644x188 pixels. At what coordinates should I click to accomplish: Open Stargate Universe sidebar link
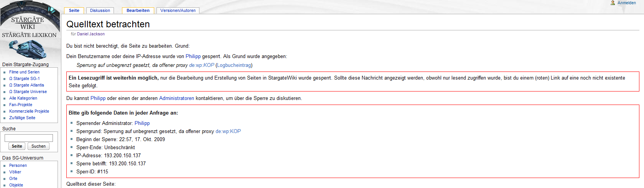30,92
